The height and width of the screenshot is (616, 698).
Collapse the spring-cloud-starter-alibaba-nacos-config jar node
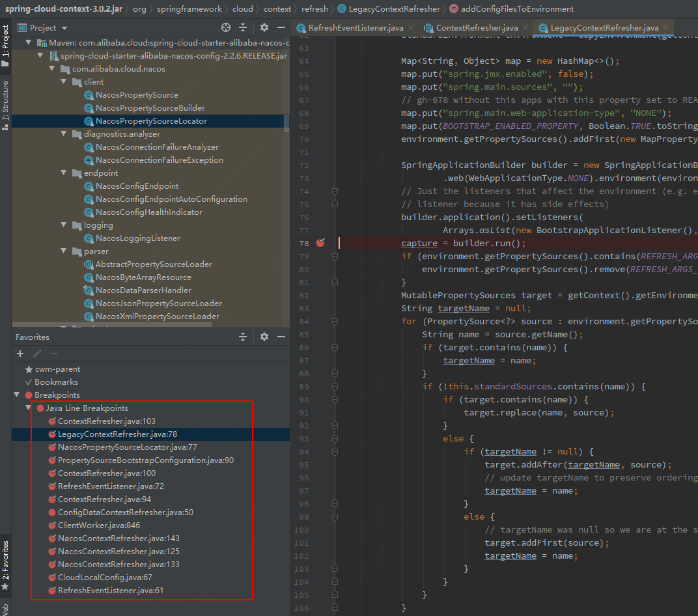(40, 55)
